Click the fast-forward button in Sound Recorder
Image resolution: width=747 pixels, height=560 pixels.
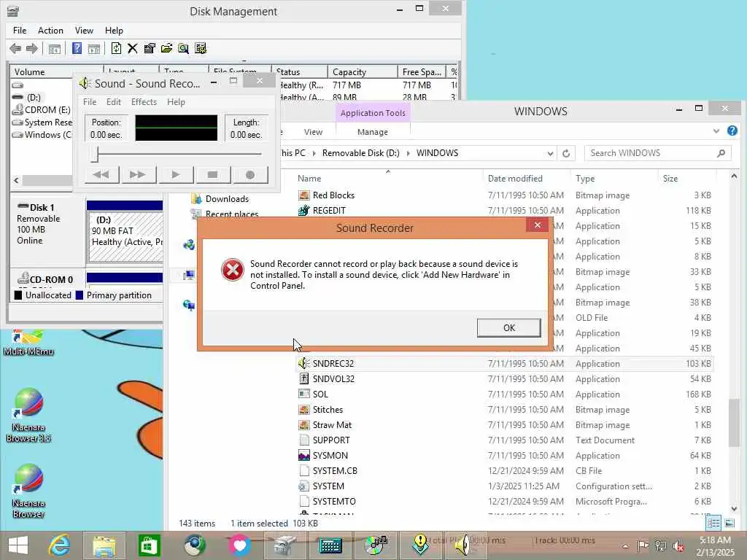click(x=138, y=175)
